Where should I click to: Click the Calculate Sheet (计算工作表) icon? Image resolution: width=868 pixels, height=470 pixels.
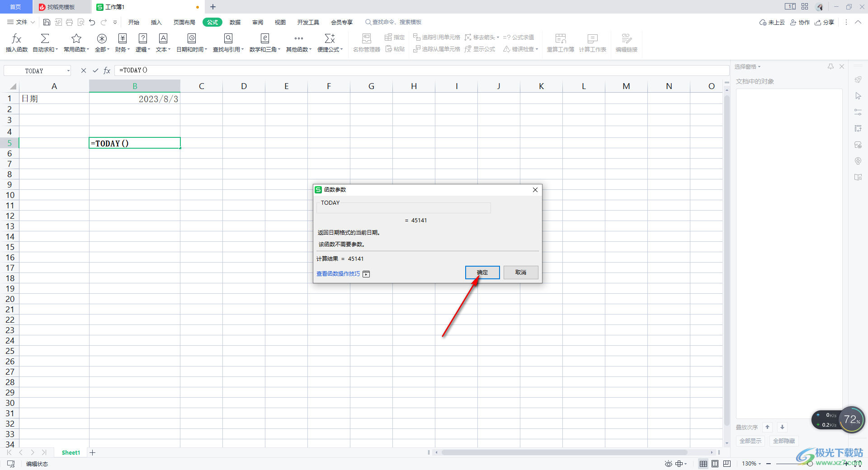(x=593, y=38)
